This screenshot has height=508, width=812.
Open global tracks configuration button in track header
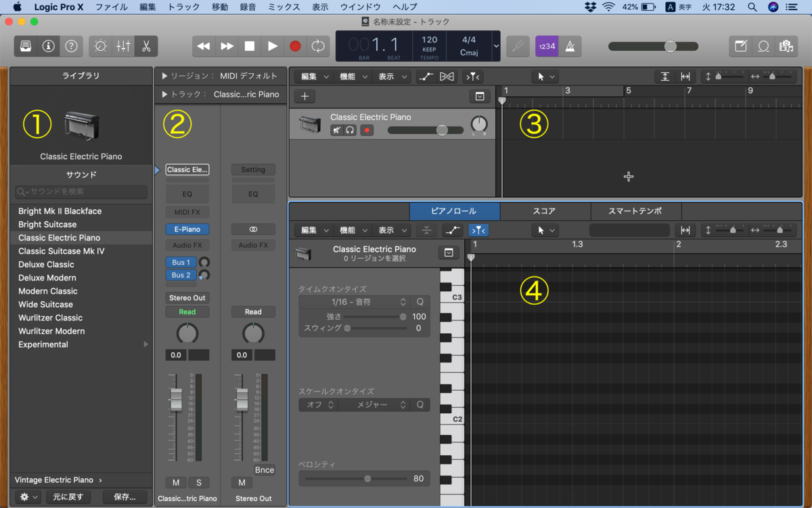tap(479, 96)
